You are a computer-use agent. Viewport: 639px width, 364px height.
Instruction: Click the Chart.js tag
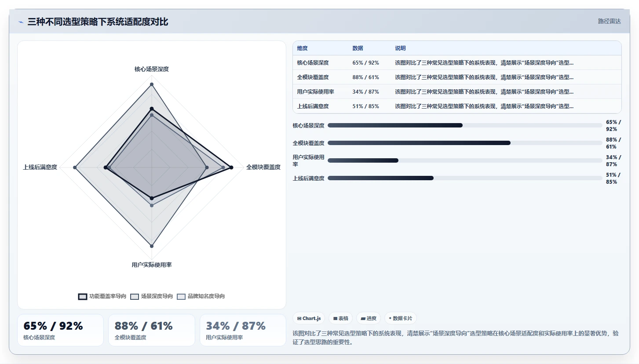coord(309,318)
